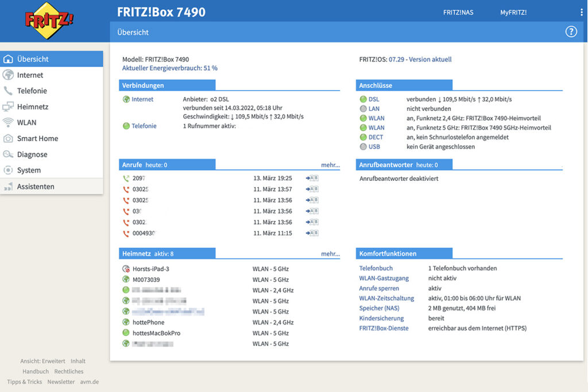Open the Inhalt footer link
This screenshot has height=392, width=588.
pos(78,361)
